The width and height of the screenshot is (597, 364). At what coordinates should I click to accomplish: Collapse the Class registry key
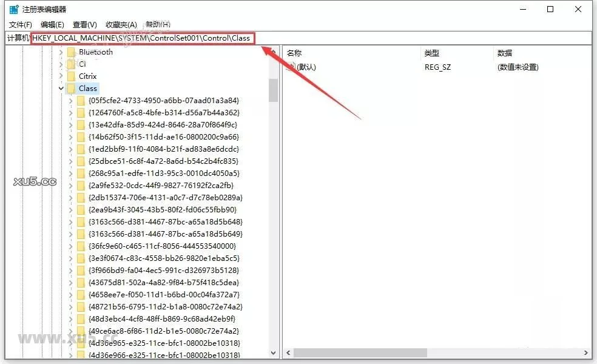[x=61, y=89]
